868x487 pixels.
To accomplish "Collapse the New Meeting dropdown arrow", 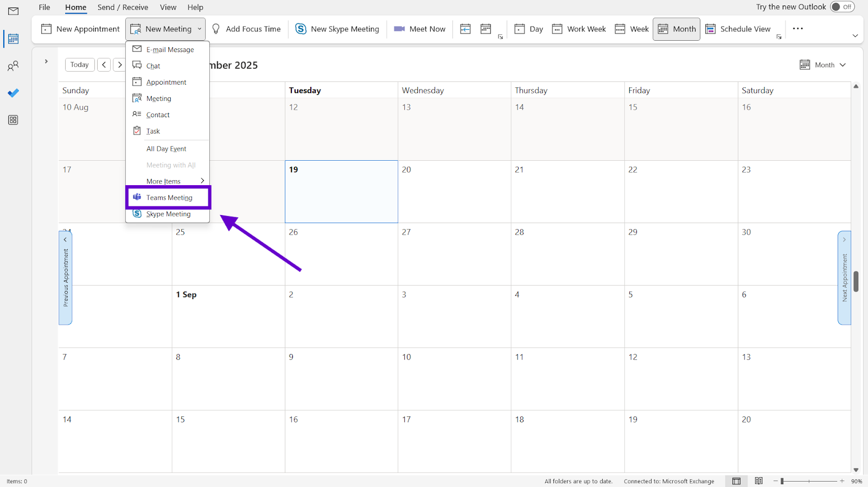I will 200,29.
